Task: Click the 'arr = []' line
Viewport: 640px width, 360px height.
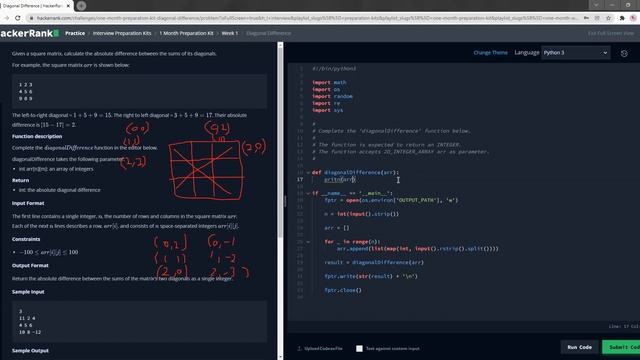Action: (337, 228)
